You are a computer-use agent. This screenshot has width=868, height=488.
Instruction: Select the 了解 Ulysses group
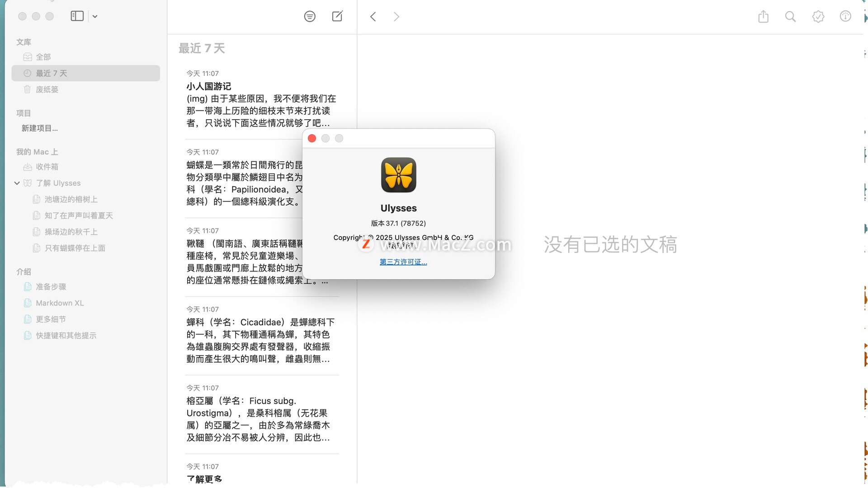58,183
